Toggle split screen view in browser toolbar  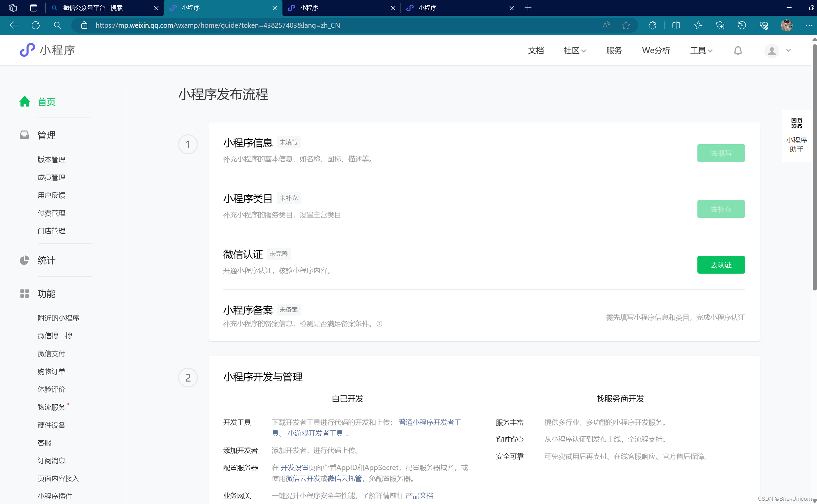click(x=676, y=25)
